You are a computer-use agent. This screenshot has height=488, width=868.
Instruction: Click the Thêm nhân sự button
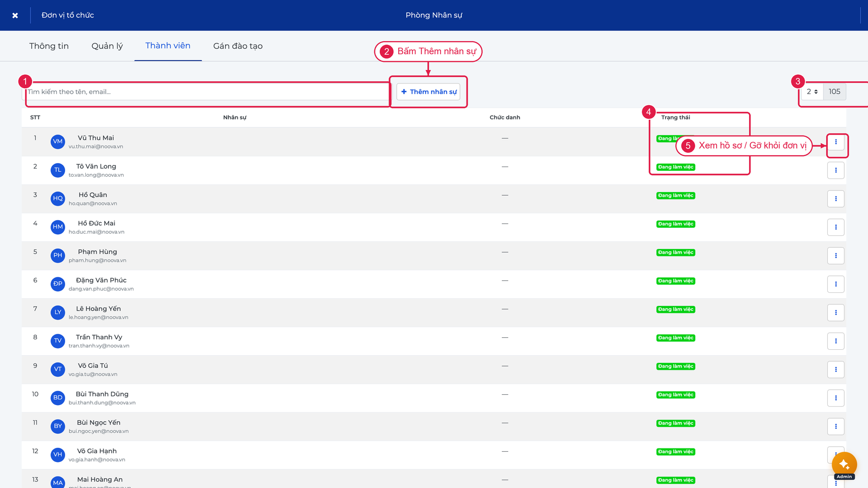point(429,92)
